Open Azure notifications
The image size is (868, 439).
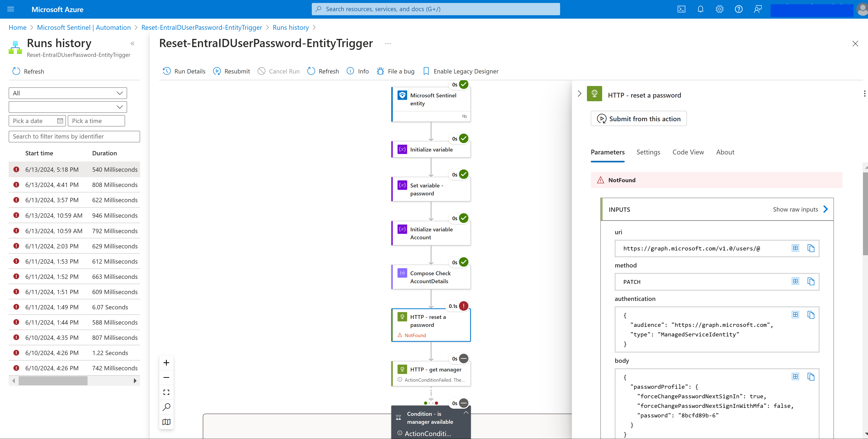[x=701, y=9]
